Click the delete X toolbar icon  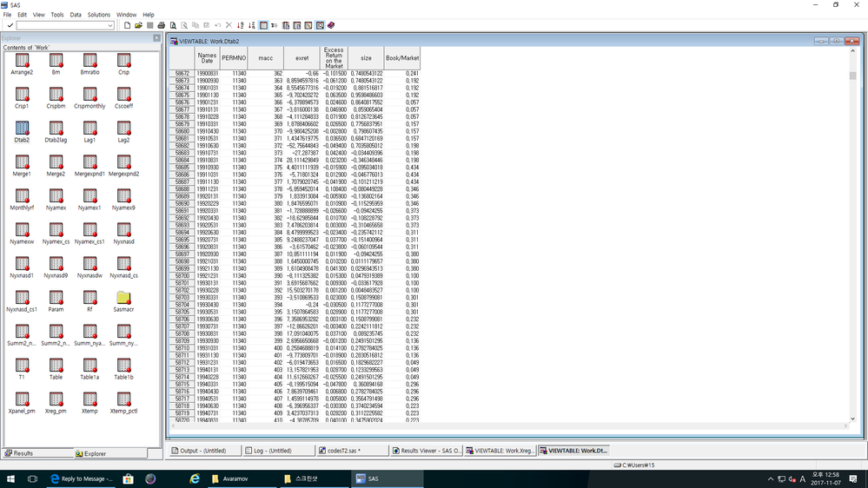tap(229, 25)
